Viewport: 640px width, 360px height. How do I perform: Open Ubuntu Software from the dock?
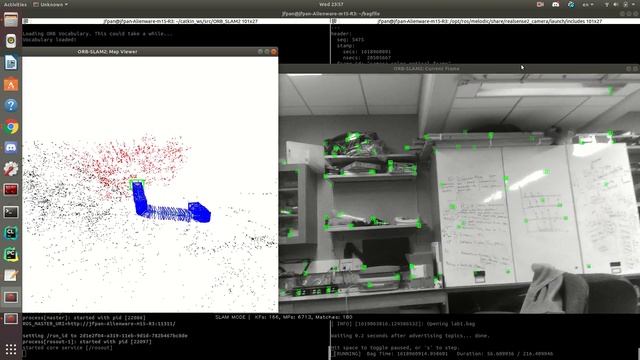11,84
